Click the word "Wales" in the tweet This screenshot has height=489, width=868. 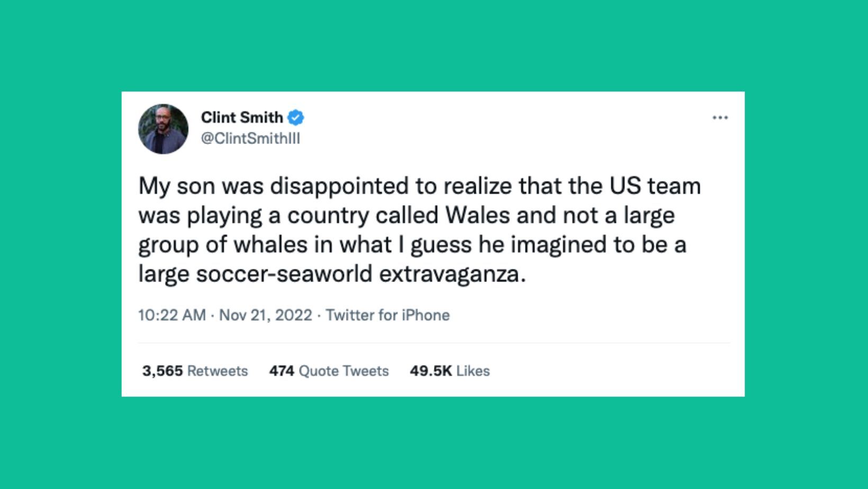pos(478,215)
